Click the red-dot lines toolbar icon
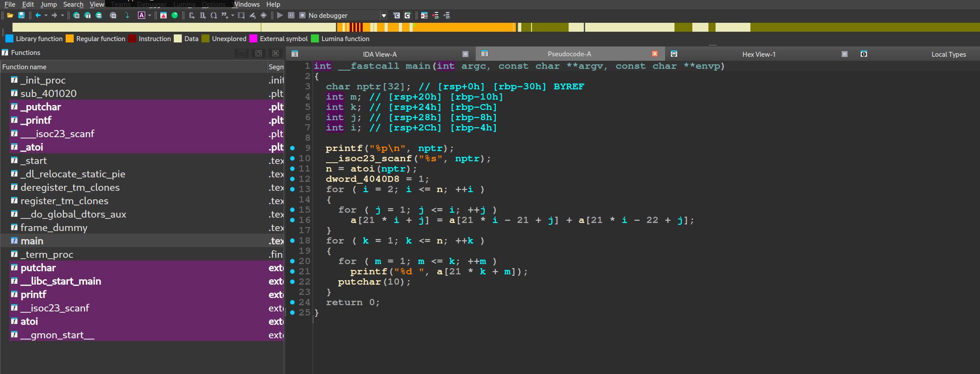980x374 pixels. click(436, 15)
